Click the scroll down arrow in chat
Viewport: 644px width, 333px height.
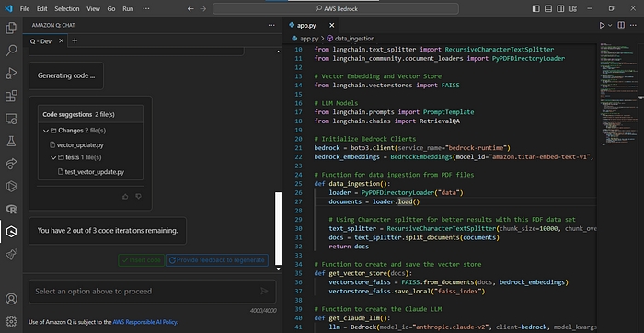pyautogui.click(x=278, y=268)
